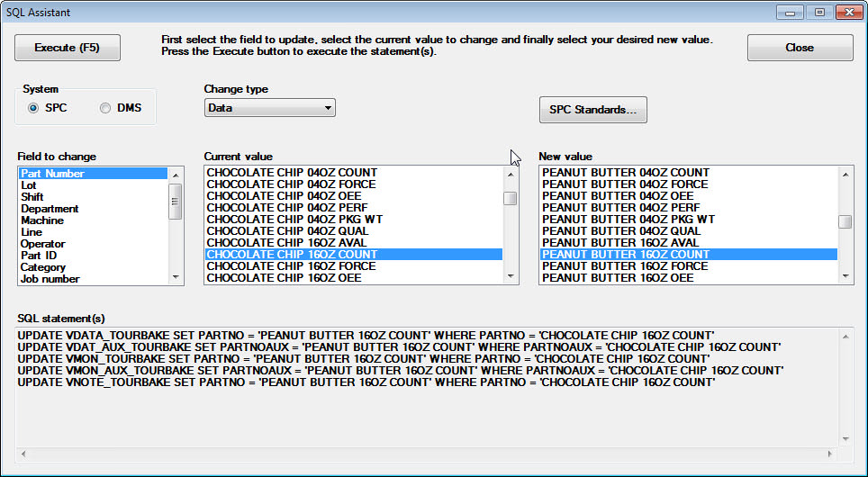
Task: Select the SPC system radio button
Action: point(33,108)
